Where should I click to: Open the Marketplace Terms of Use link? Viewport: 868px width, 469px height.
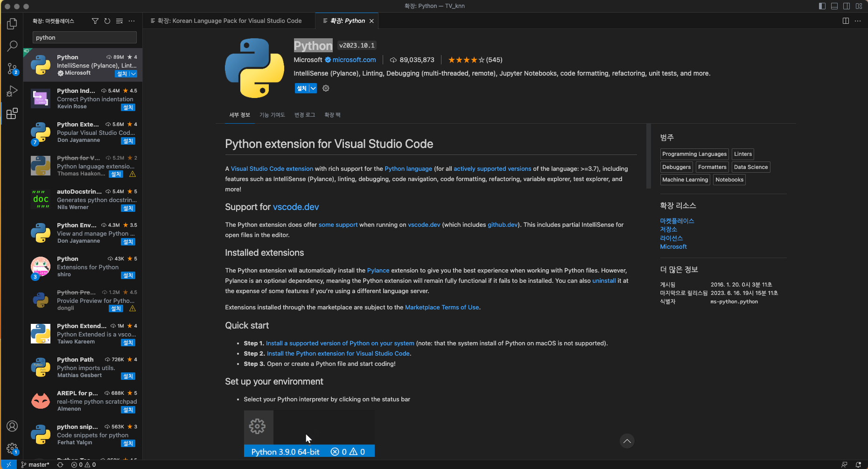coord(441,307)
